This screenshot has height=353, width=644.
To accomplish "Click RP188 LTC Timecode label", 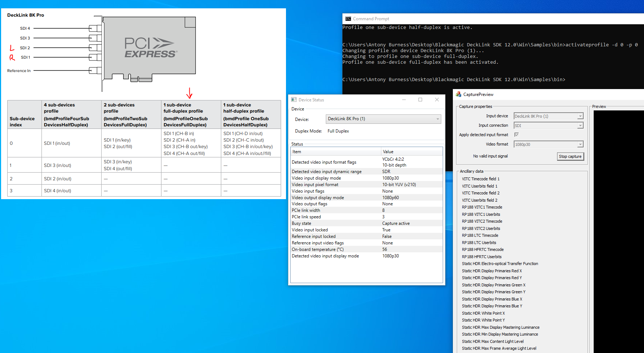I will point(480,235).
